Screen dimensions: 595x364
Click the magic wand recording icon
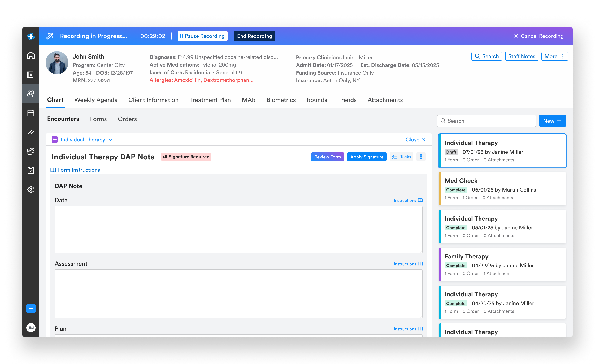50,36
